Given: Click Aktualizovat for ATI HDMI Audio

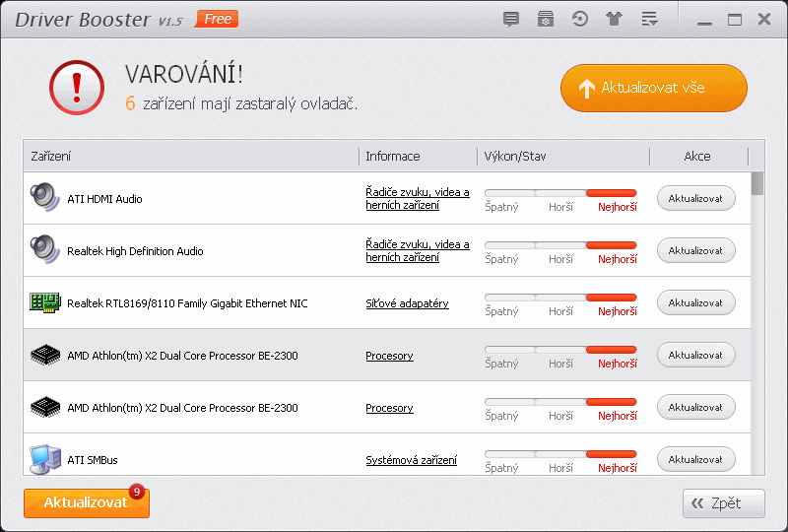Looking at the screenshot, I should (x=696, y=198).
